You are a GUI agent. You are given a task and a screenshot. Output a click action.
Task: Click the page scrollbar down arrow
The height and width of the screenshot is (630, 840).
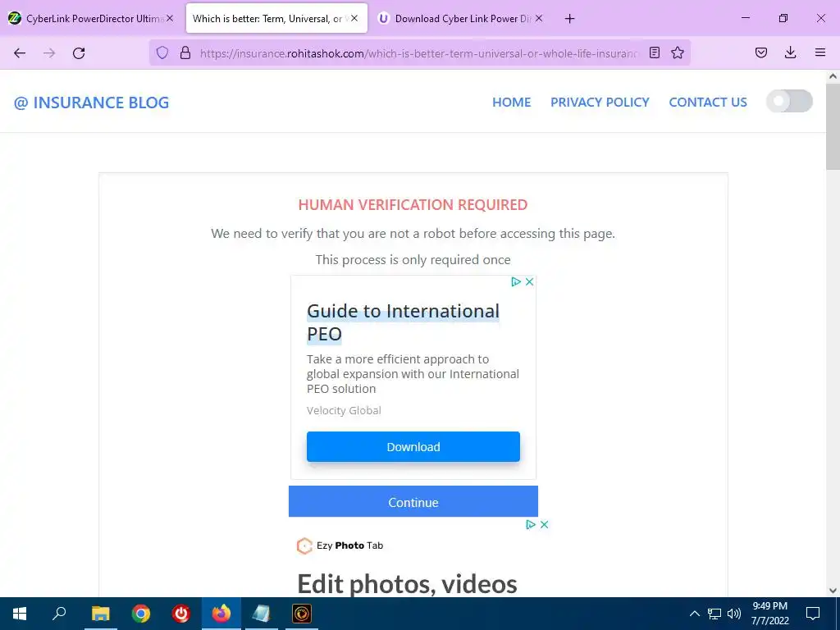[x=833, y=591]
